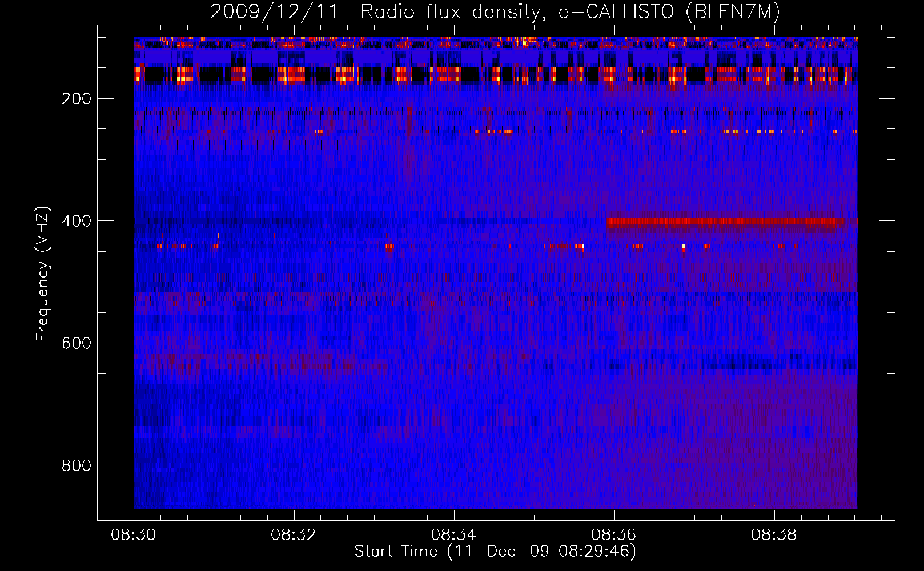The height and width of the screenshot is (571, 924).
Task: Click the 08:36 time tick label
Action: point(614,535)
